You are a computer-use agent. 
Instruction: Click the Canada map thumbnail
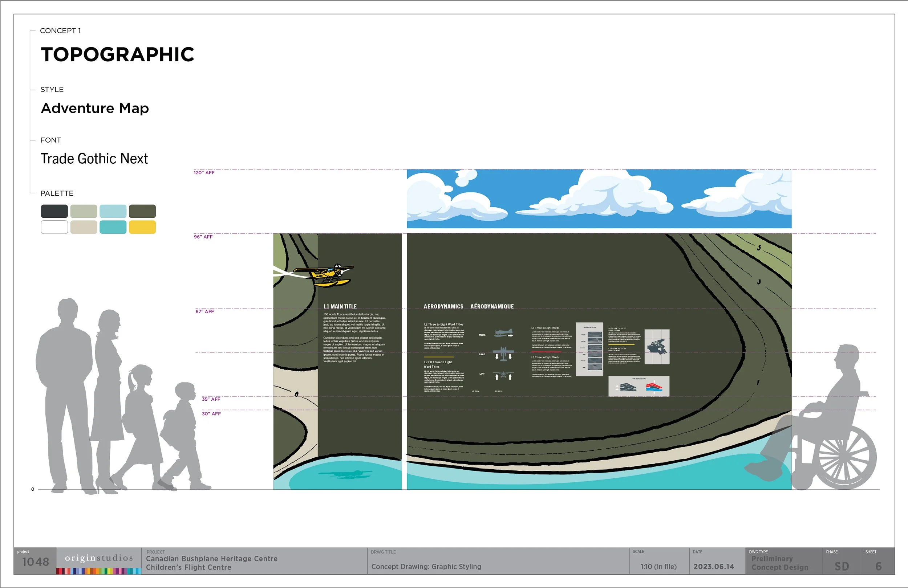(x=657, y=347)
